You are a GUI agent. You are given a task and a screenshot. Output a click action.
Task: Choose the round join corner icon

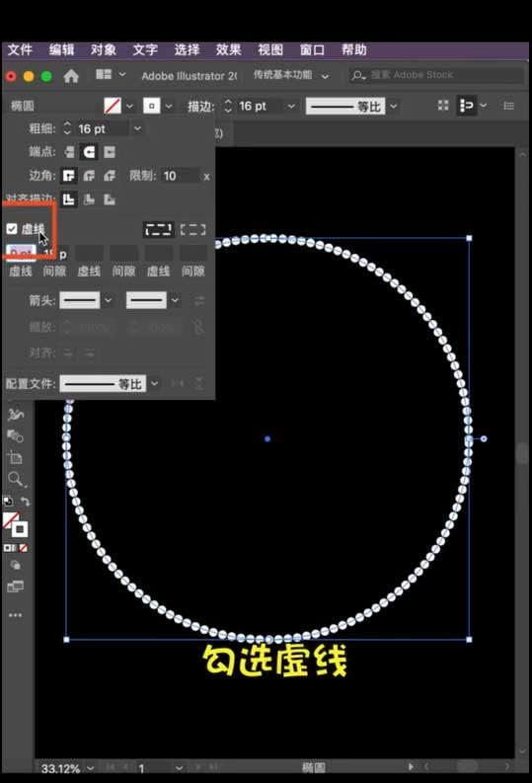coord(90,176)
